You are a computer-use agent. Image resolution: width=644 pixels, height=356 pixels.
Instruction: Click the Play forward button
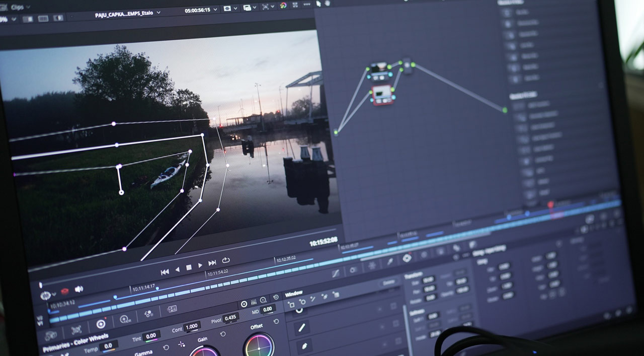tap(200, 265)
